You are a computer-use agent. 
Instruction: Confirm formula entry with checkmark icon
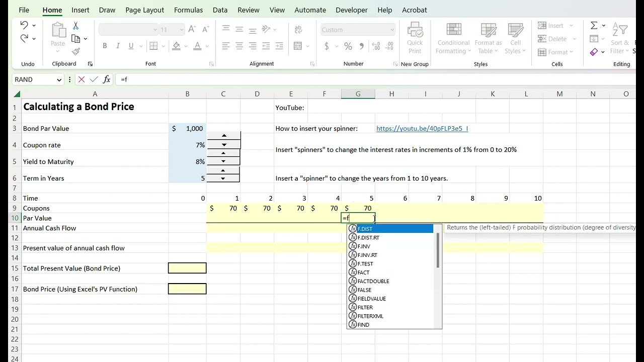pyautogui.click(x=94, y=79)
